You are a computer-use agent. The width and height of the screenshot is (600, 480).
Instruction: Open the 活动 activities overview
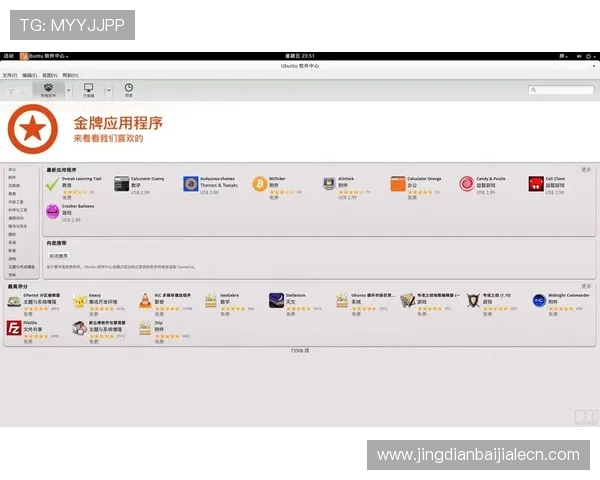(x=8, y=56)
